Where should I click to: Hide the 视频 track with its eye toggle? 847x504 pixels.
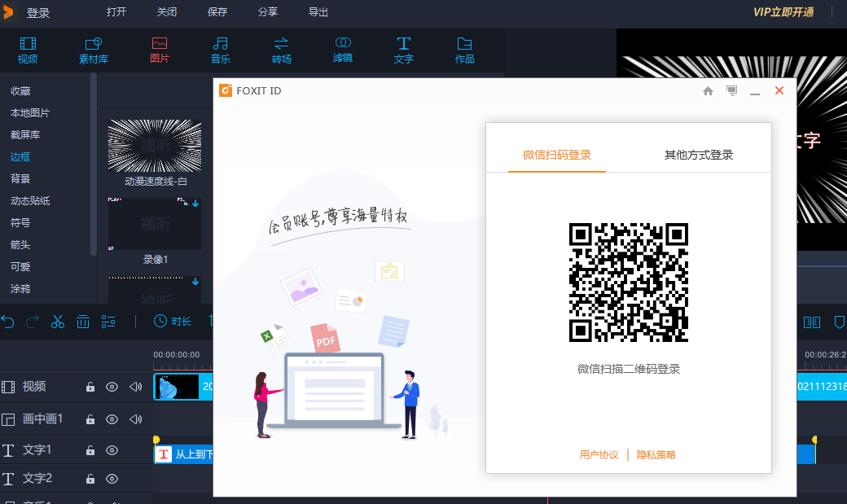coord(112,387)
